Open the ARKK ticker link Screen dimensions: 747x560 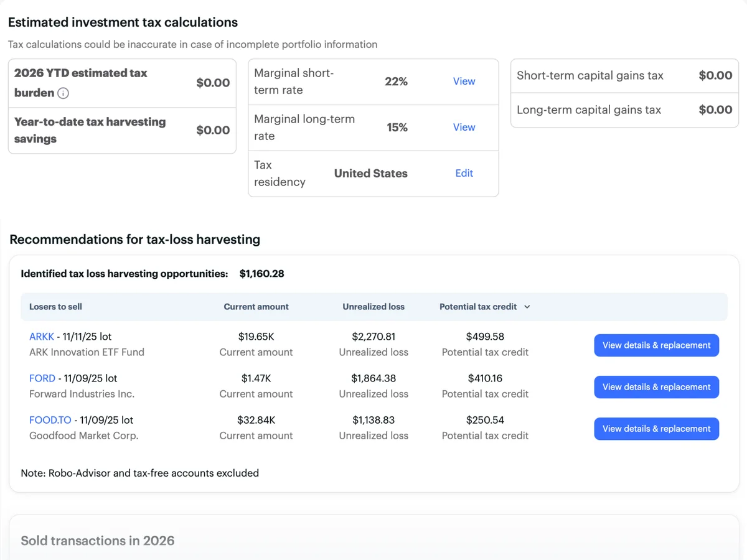[x=41, y=336]
